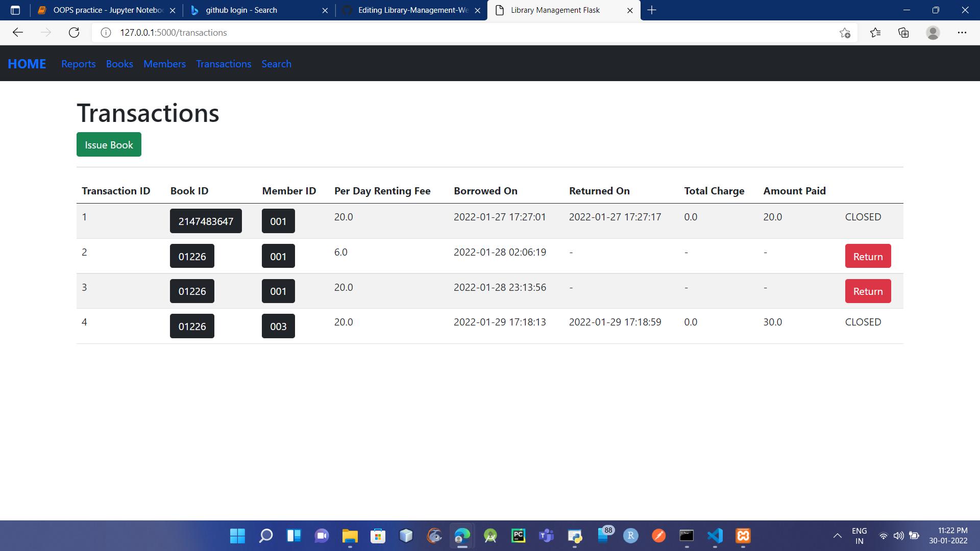Expand hidden system tray icons
The width and height of the screenshot is (980, 551).
[837, 536]
